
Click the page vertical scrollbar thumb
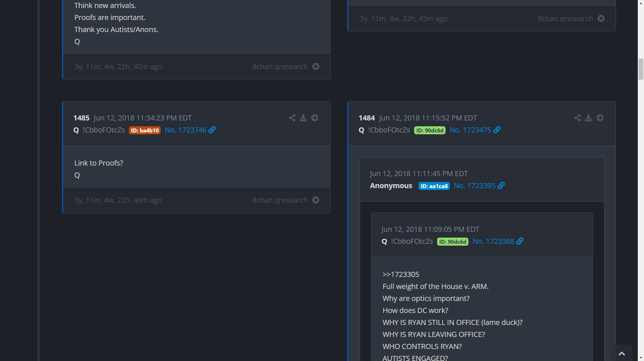641,69
